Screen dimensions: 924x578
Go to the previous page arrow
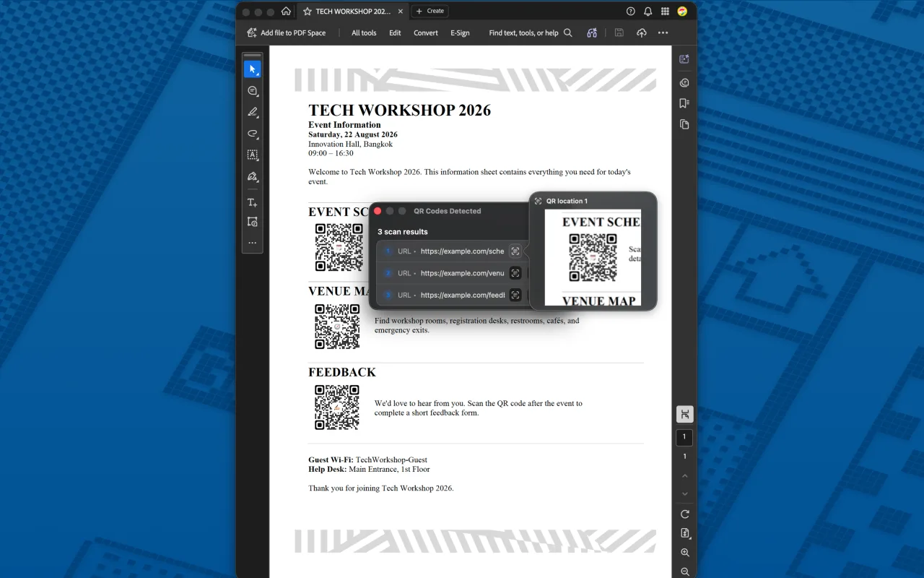point(684,476)
